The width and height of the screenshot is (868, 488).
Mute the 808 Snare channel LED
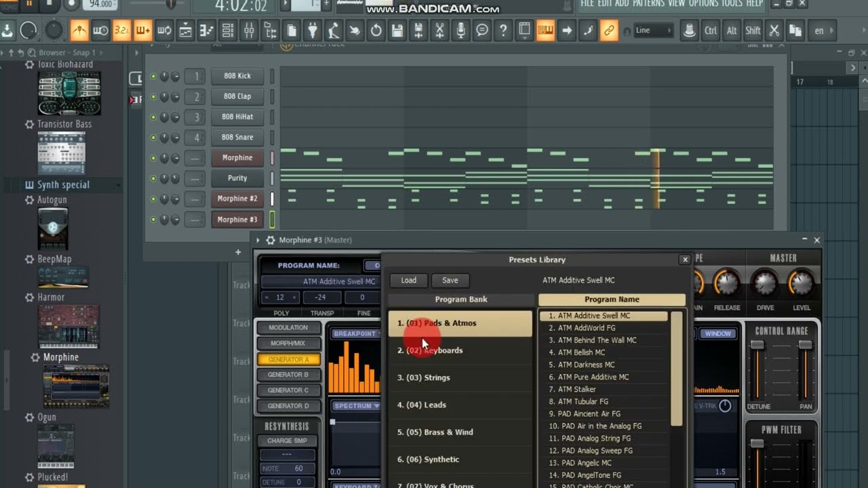pyautogui.click(x=153, y=138)
